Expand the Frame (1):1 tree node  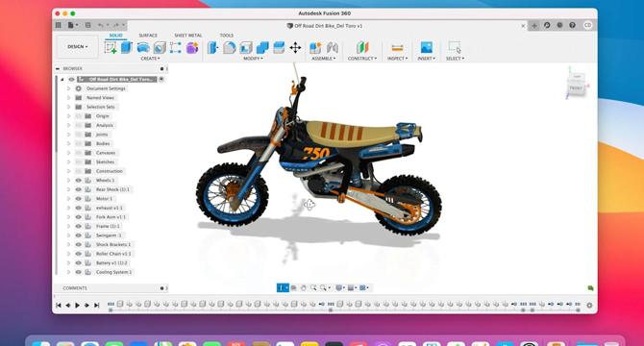[68, 226]
